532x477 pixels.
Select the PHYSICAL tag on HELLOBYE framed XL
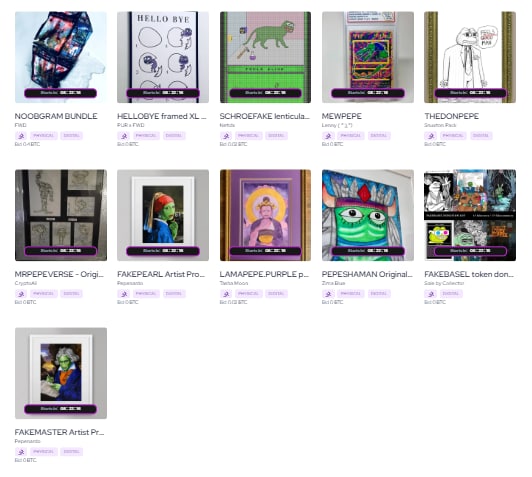[x=146, y=136]
